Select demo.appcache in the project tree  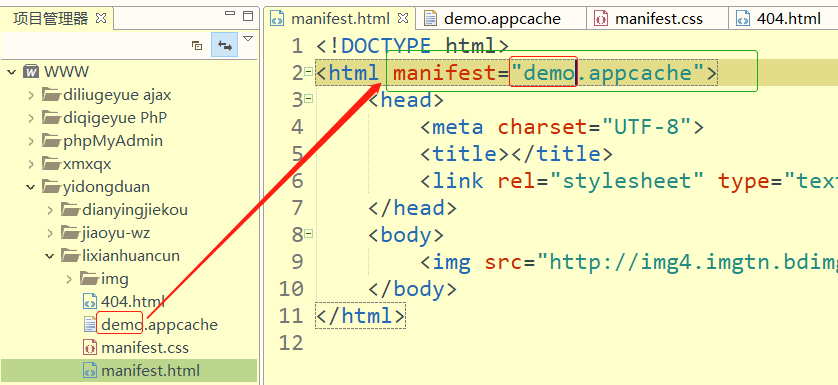[x=159, y=325]
